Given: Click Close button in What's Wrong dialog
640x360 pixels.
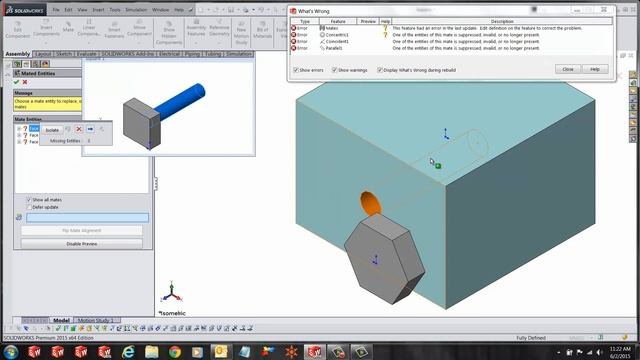Looking at the screenshot, I should tap(568, 69).
